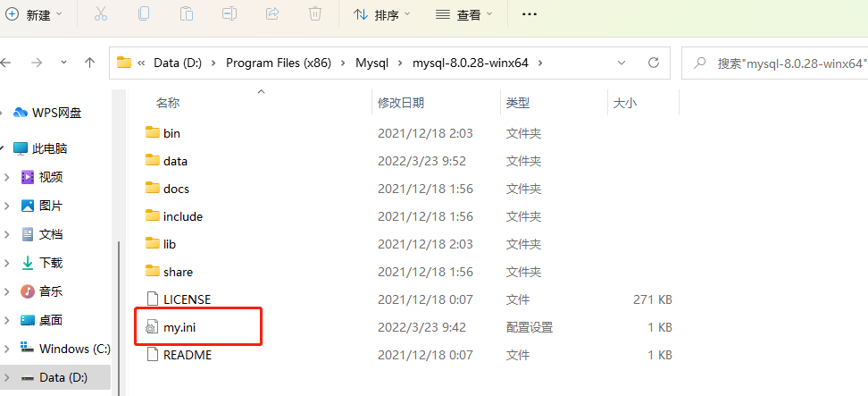868x396 pixels.
Task: Click the Delete trash can icon
Action: (315, 13)
